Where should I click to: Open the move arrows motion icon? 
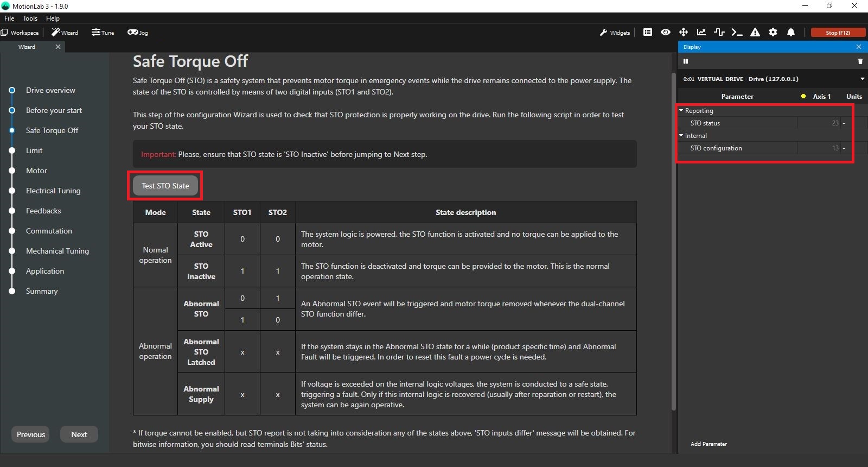tap(684, 33)
